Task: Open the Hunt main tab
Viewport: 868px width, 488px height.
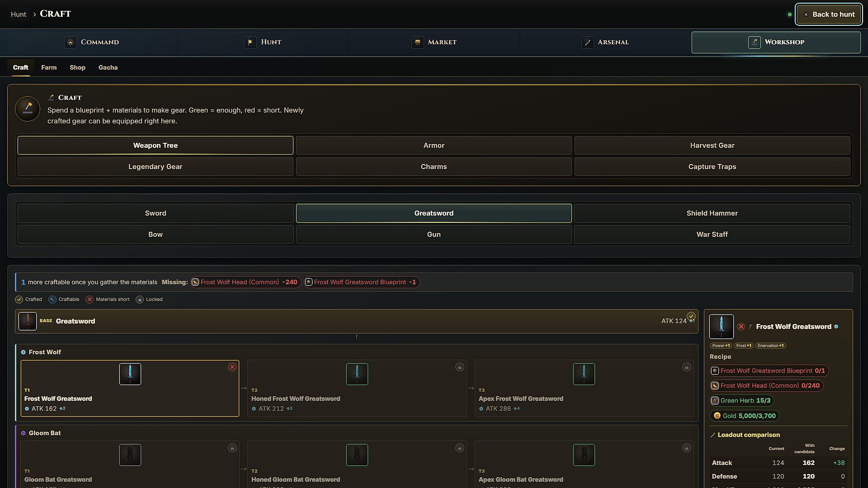Action: 263,42
